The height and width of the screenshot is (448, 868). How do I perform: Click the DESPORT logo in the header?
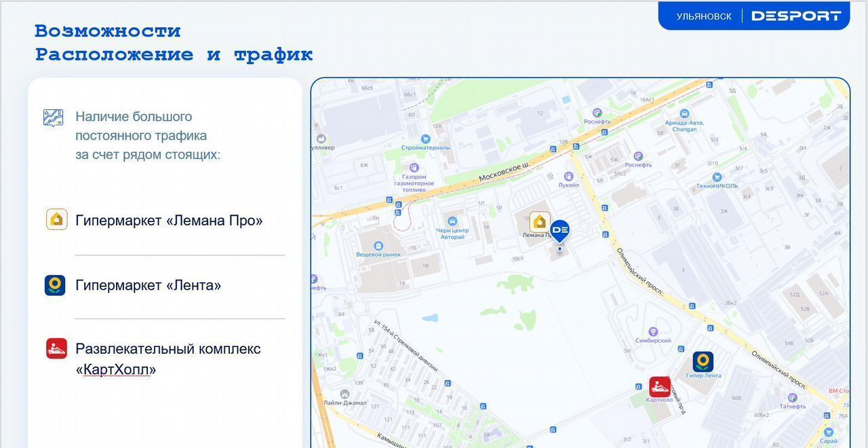coord(796,16)
